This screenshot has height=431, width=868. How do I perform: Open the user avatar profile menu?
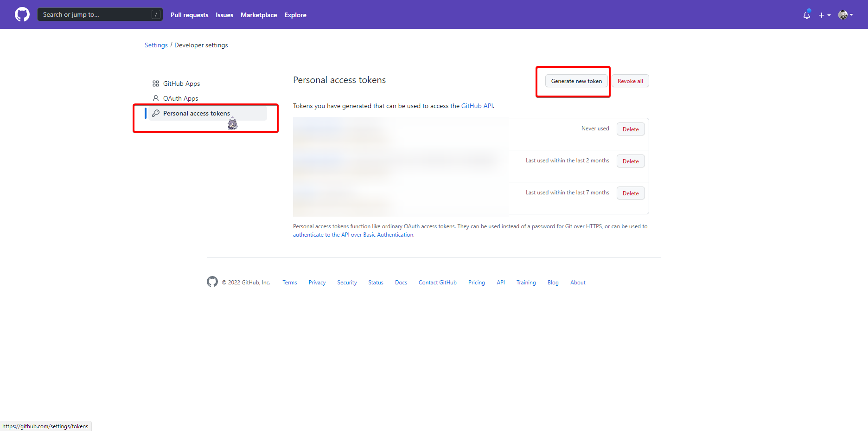(845, 15)
